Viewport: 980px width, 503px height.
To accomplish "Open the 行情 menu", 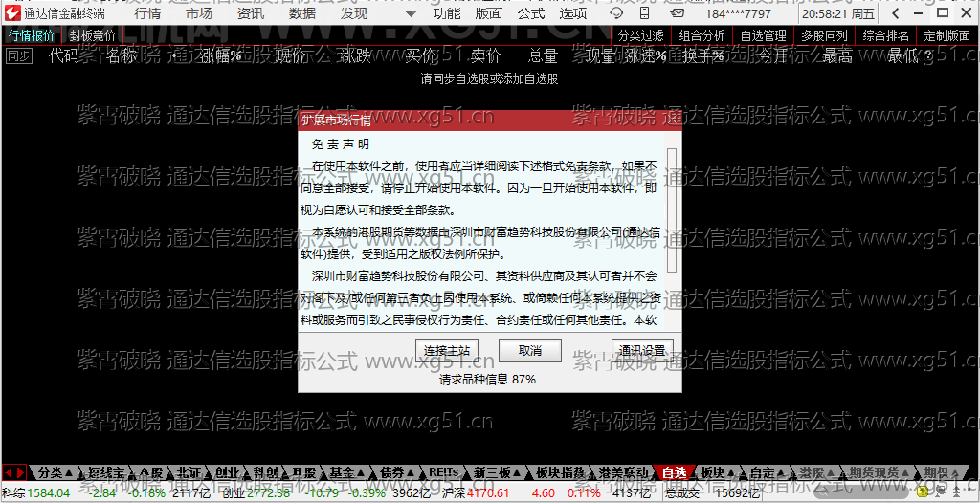I will click(x=146, y=13).
